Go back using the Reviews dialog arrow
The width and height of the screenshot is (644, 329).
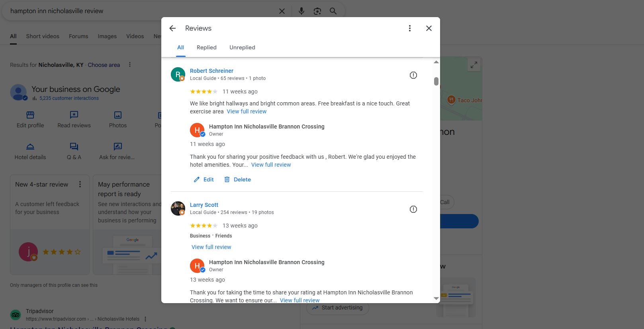(x=172, y=28)
